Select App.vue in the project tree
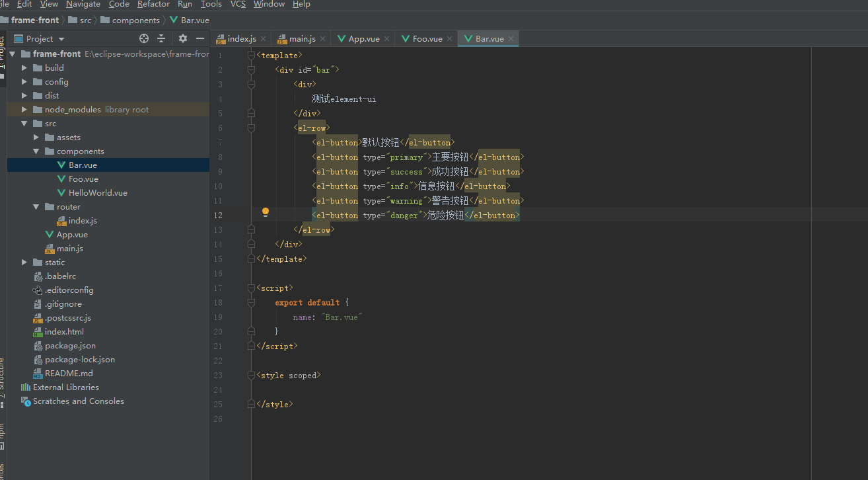The image size is (868, 480). 71,235
